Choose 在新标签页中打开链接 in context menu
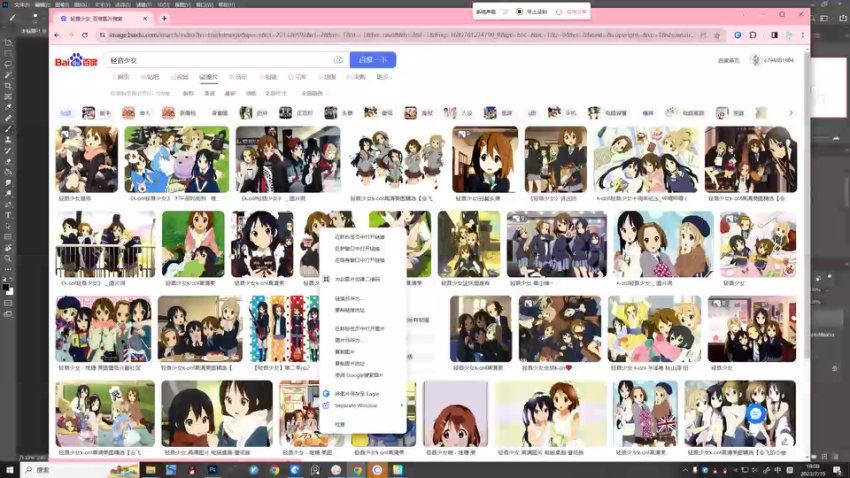 [x=363, y=237]
